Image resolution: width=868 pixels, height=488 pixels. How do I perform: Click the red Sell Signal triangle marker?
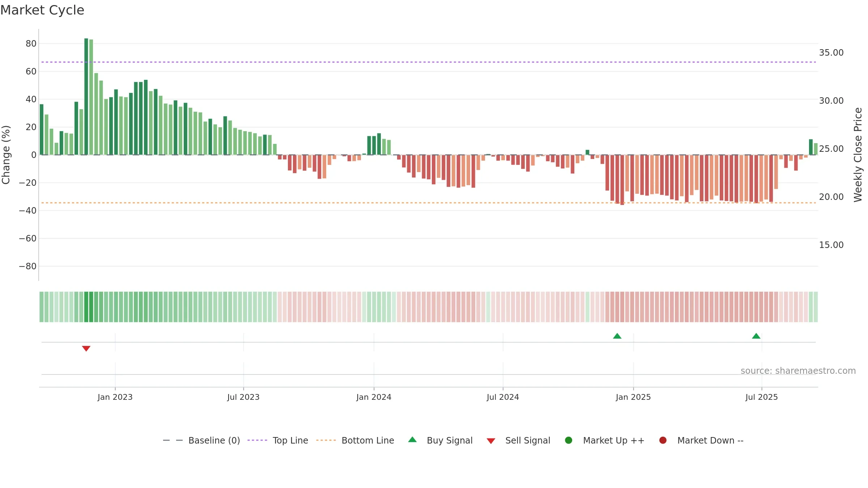tap(86, 348)
